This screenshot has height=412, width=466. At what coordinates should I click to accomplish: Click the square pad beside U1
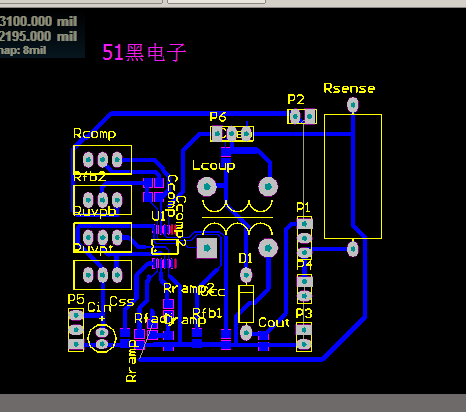pos(207,248)
